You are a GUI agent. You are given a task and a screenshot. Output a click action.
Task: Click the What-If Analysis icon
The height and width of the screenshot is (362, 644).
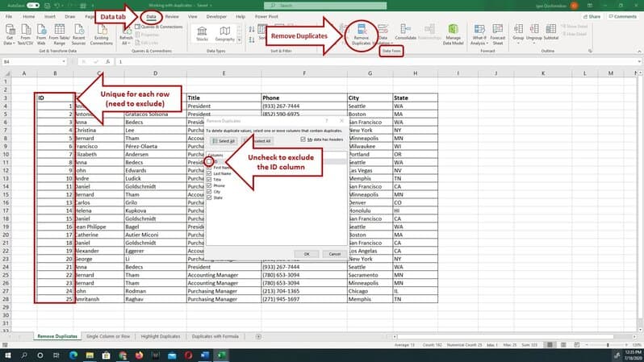click(479, 34)
